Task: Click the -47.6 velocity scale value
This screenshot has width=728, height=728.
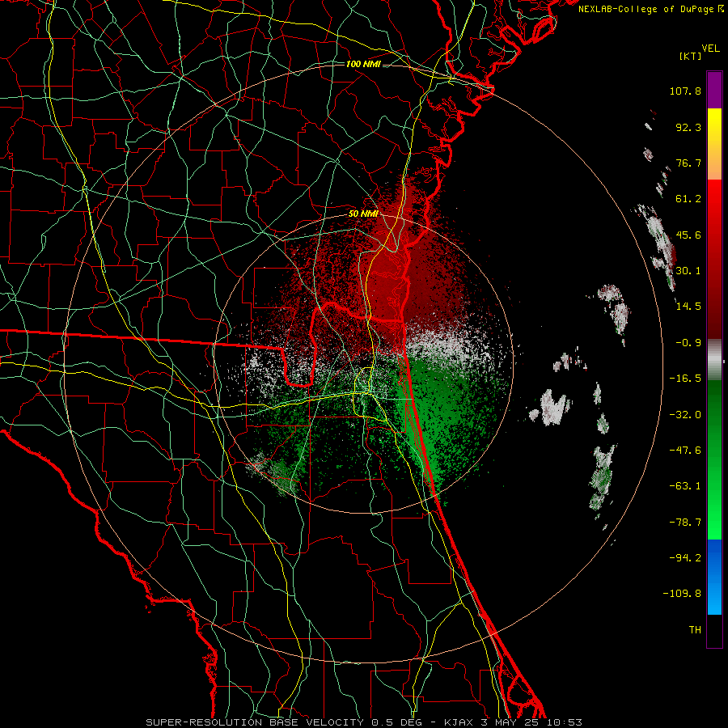Action: pos(685,451)
